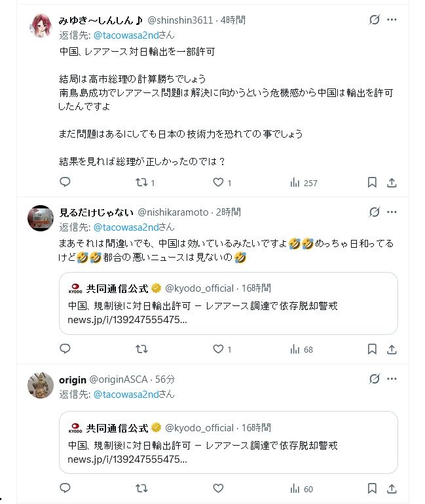Reply to the shinshin3611 post
Screen dimensions: 425x504
click(x=65, y=183)
